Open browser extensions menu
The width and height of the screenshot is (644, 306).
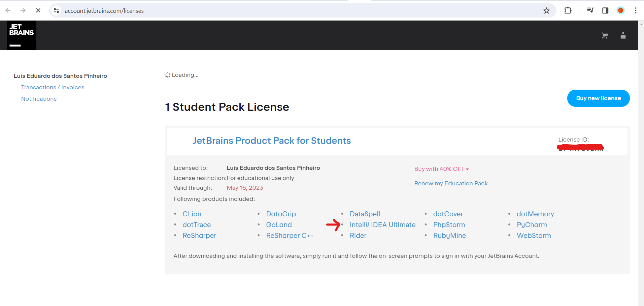pos(568,10)
